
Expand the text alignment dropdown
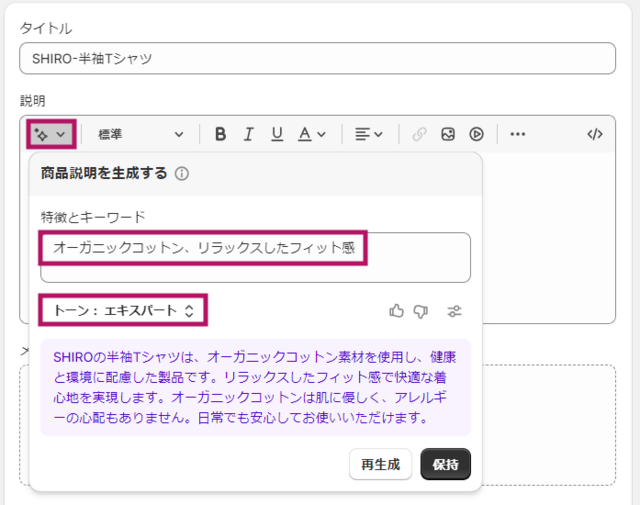coord(369,134)
